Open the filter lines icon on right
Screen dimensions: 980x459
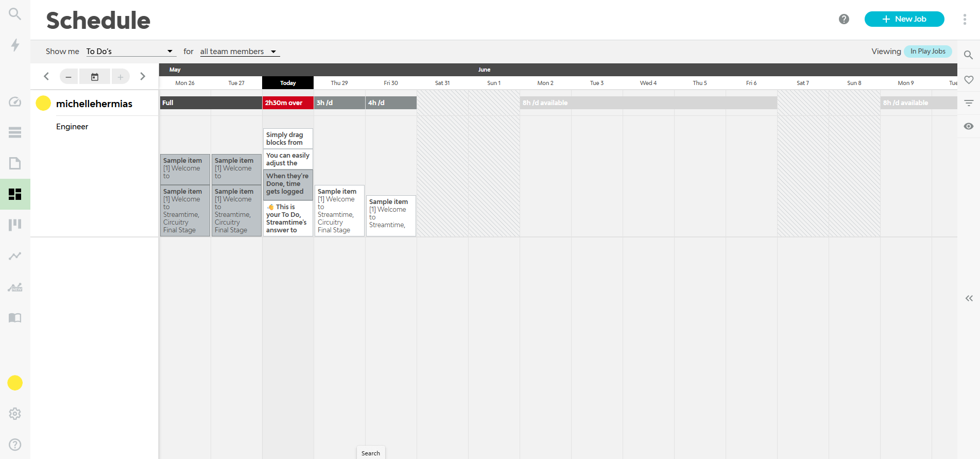(x=969, y=103)
